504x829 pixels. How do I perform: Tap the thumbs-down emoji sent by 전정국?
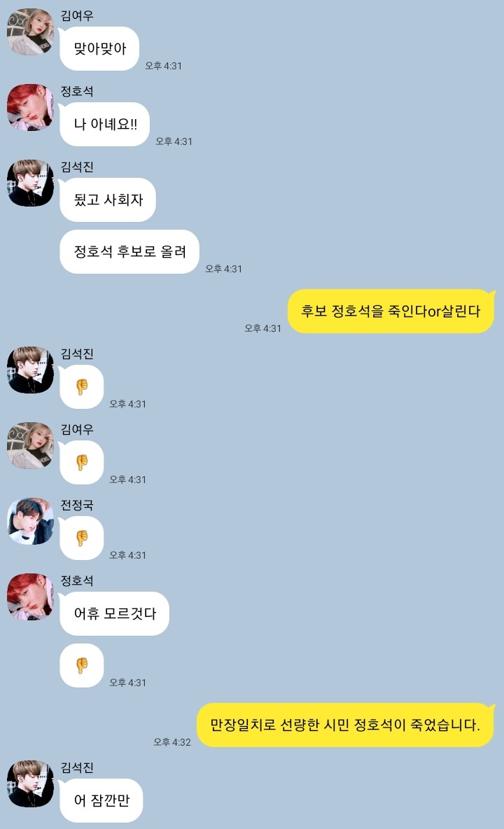(x=81, y=538)
